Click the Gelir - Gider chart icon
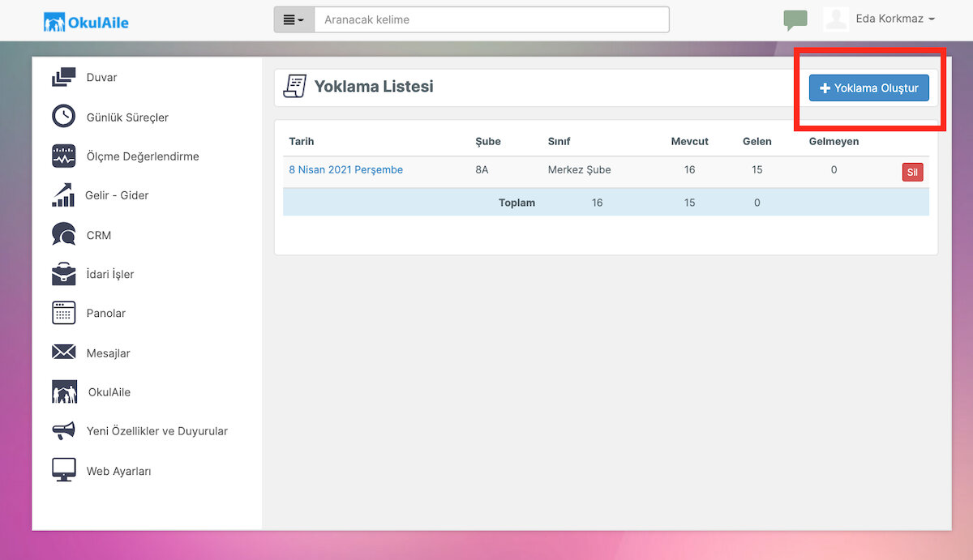Viewport: 973px width, 560px height. click(62, 195)
